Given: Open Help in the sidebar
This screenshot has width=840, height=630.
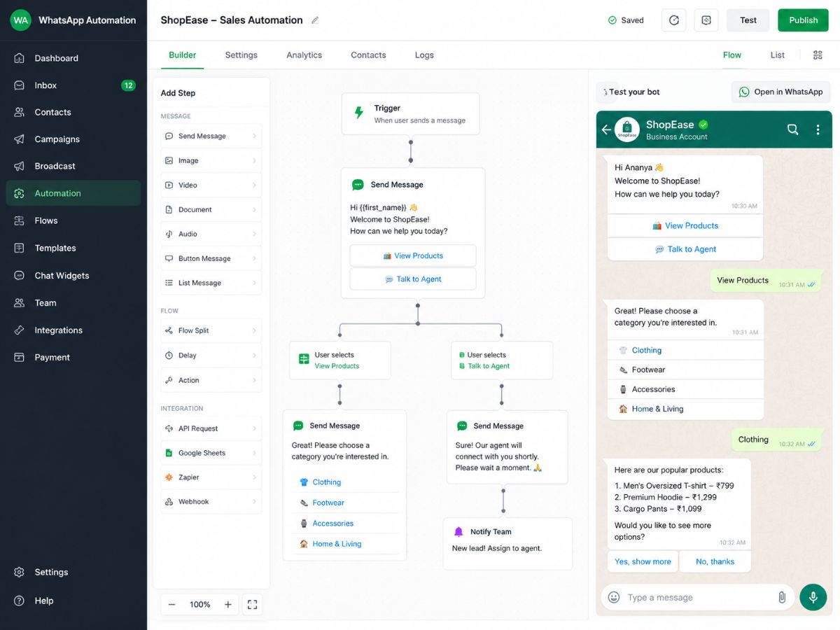Looking at the screenshot, I should [x=73, y=601].
